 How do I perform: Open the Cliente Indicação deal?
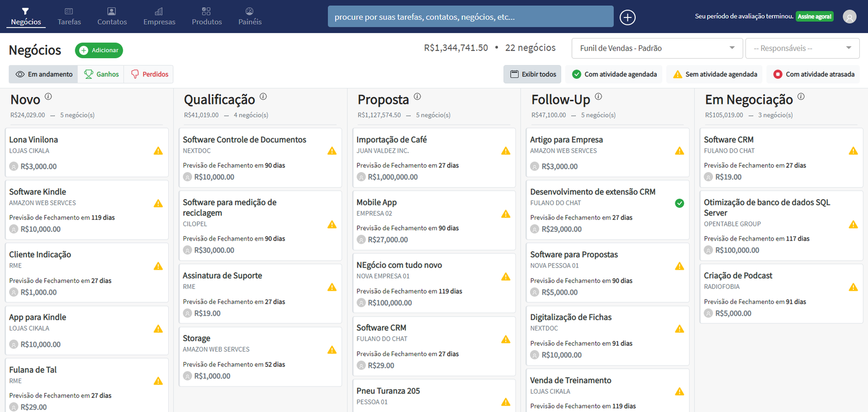pyautogui.click(x=87, y=272)
